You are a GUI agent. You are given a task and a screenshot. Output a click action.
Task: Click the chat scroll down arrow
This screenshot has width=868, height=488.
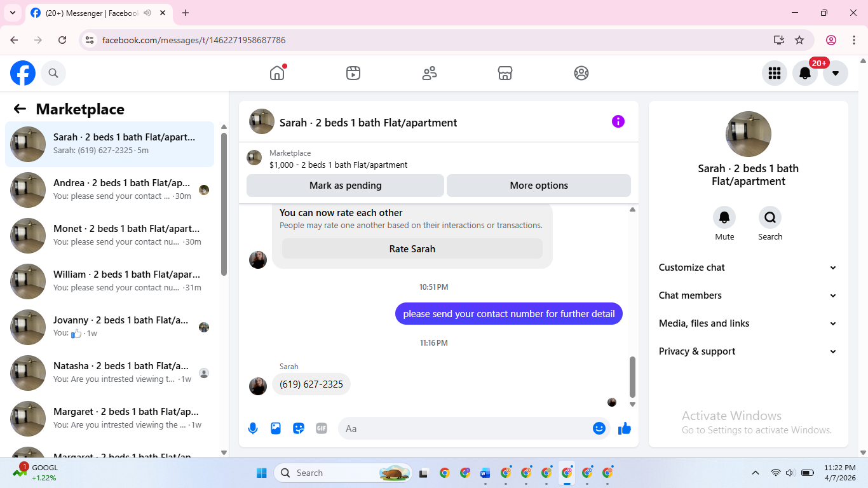coord(632,404)
